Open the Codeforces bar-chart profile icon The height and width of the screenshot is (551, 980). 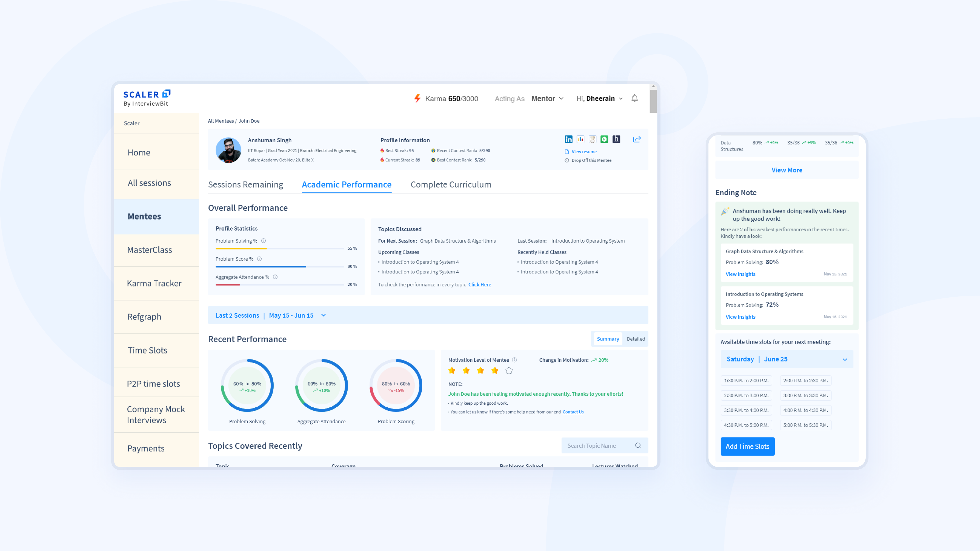581,139
